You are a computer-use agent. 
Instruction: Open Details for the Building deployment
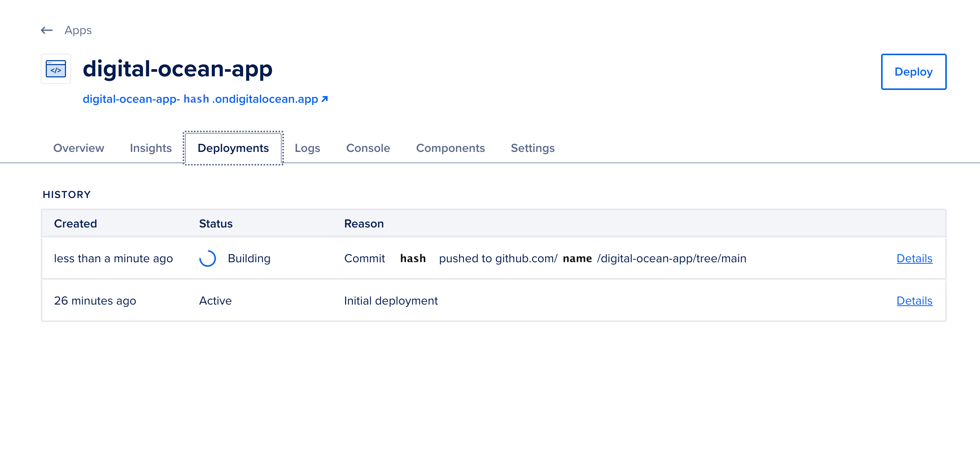(x=914, y=258)
